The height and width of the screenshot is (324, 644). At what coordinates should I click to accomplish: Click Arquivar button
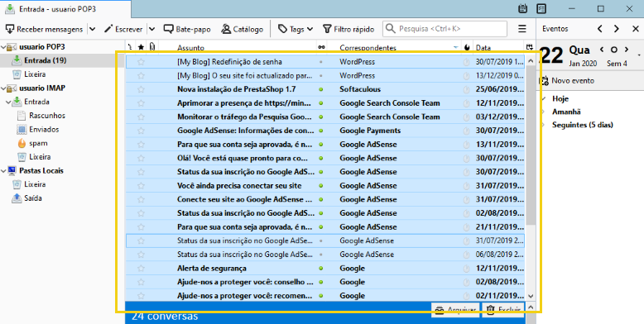(455, 310)
